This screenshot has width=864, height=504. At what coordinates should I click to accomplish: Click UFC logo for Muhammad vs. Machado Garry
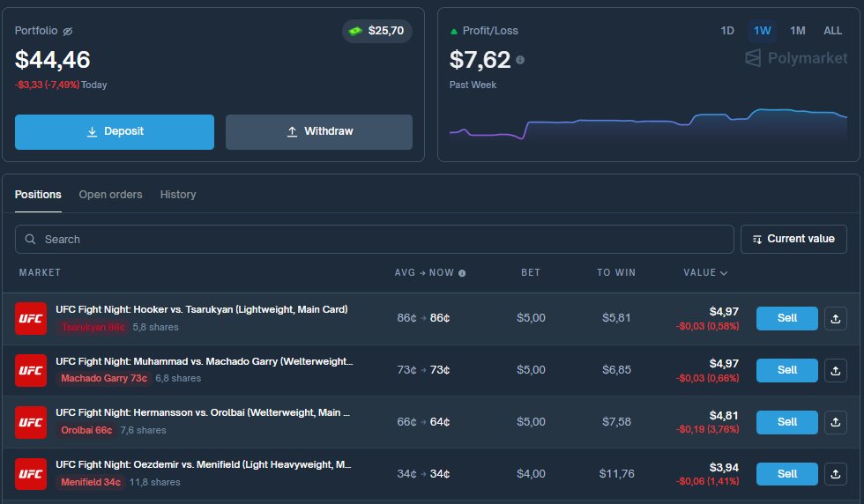[31, 370]
